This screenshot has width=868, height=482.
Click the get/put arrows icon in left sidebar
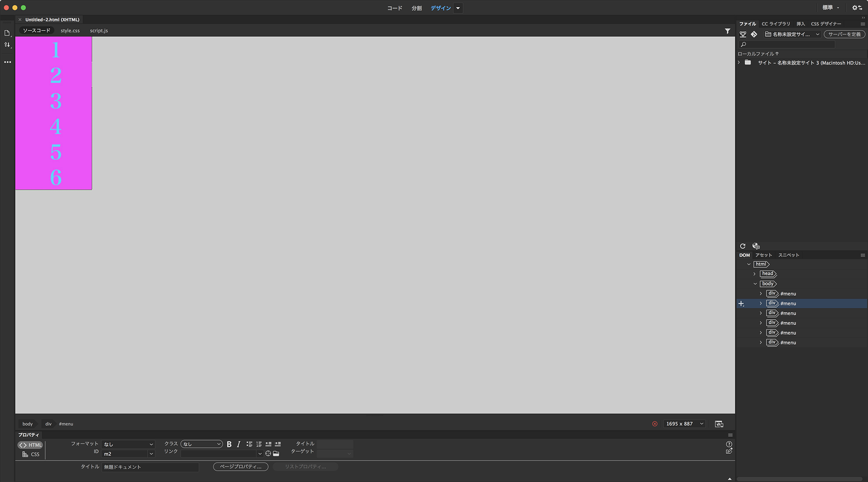[7, 45]
